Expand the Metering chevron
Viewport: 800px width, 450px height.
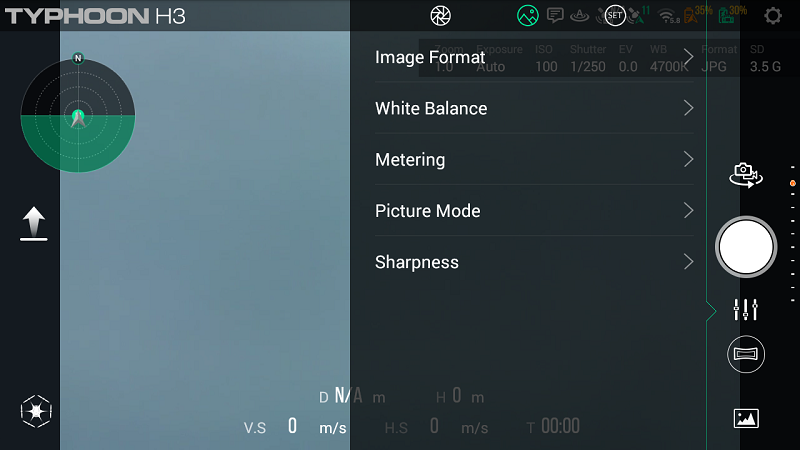tap(688, 159)
